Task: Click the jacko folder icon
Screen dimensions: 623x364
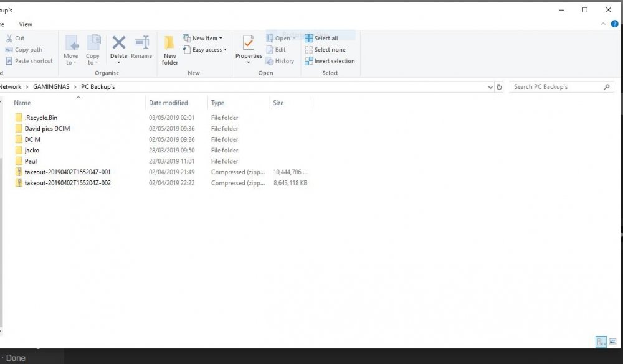Action: (19, 150)
